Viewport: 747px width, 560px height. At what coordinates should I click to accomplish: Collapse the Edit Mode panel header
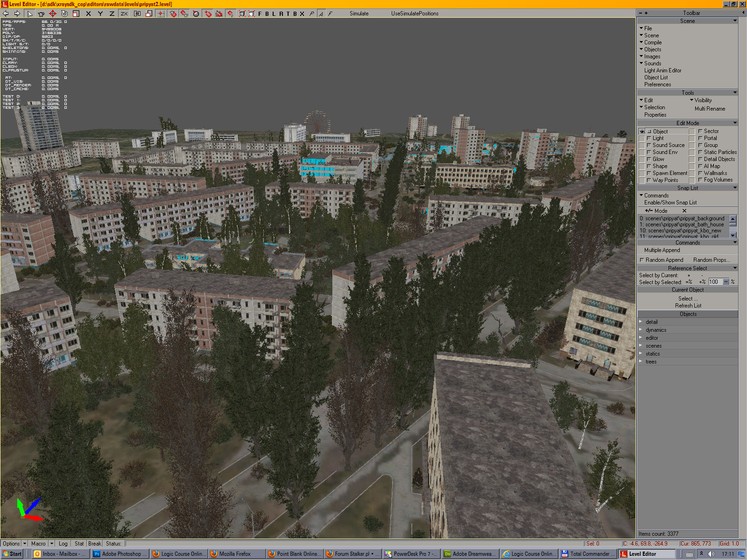tap(688, 123)
